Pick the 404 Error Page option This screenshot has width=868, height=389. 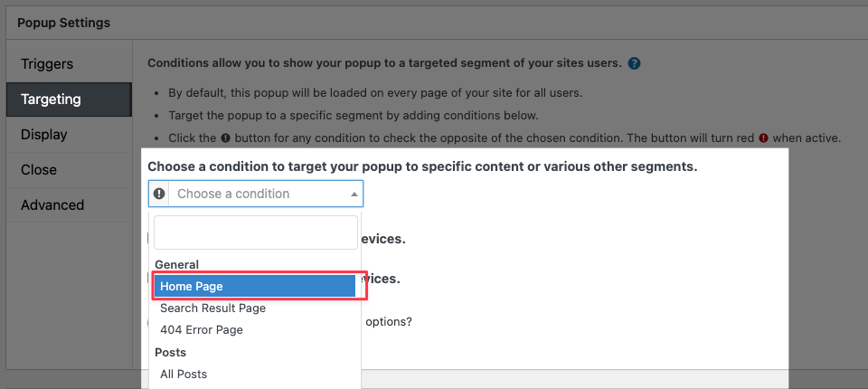[202, 330]
